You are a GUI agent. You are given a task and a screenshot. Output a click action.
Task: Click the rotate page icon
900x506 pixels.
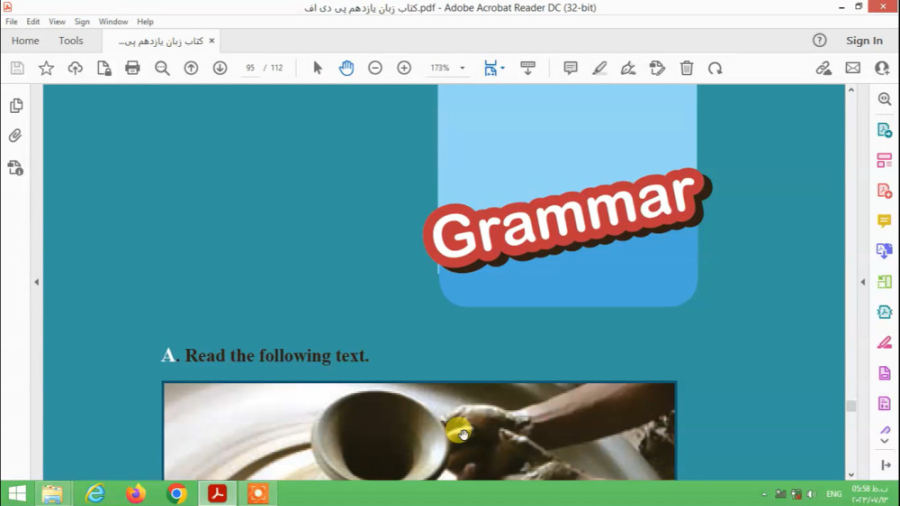coord(715,68)
